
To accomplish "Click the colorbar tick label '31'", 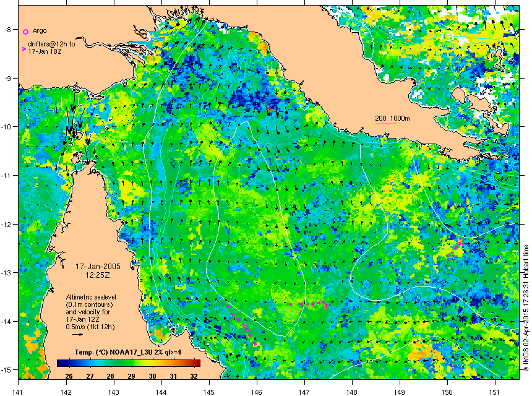I will click(x=173, y=376).
